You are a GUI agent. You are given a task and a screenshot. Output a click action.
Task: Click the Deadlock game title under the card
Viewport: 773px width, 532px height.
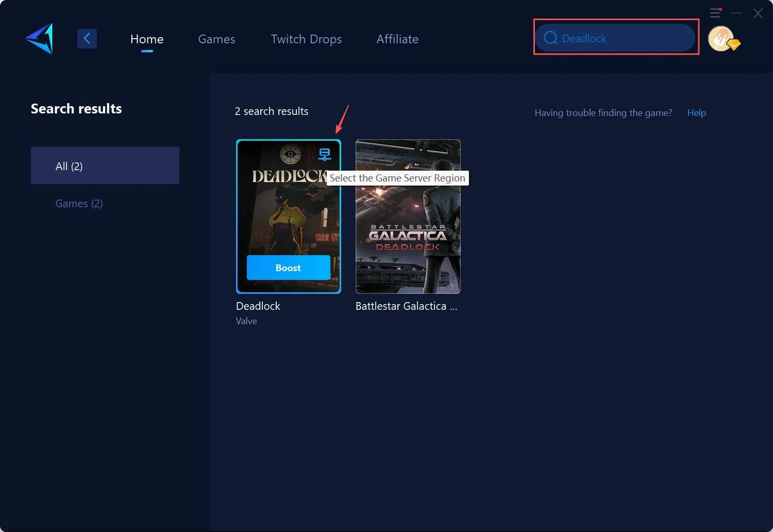click(258, 306)
